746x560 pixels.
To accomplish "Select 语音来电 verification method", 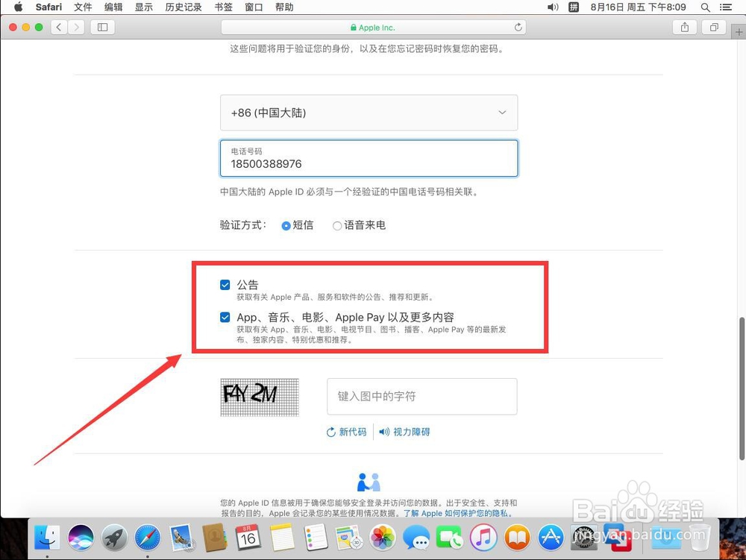I will [x=337, y=226].
